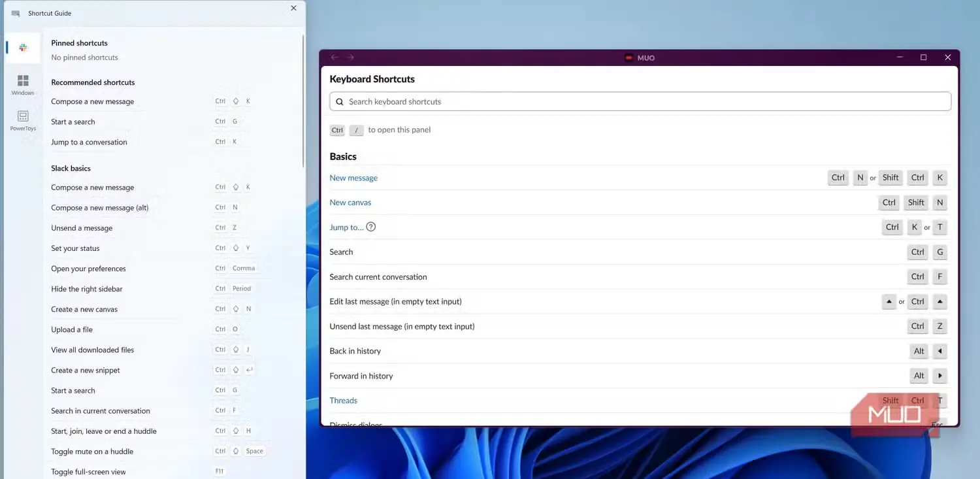Minimize the MUO window
The image size is (980, 479).
(899, 58)
